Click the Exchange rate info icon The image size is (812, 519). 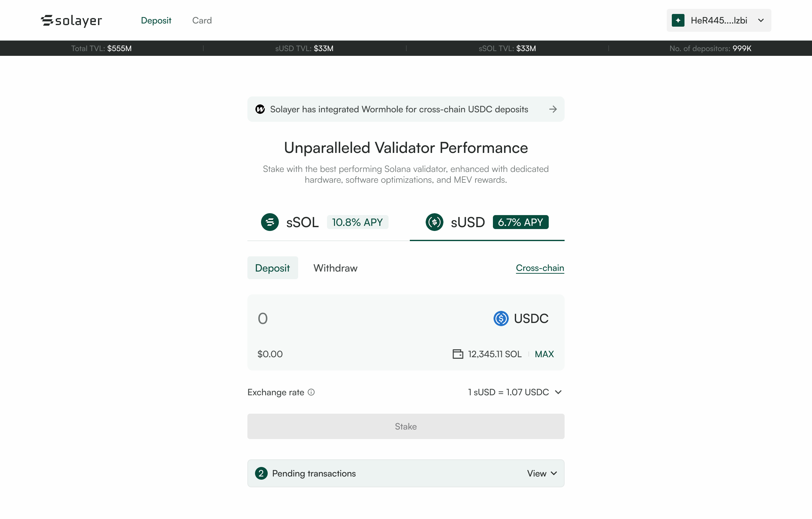coord(311,392)
